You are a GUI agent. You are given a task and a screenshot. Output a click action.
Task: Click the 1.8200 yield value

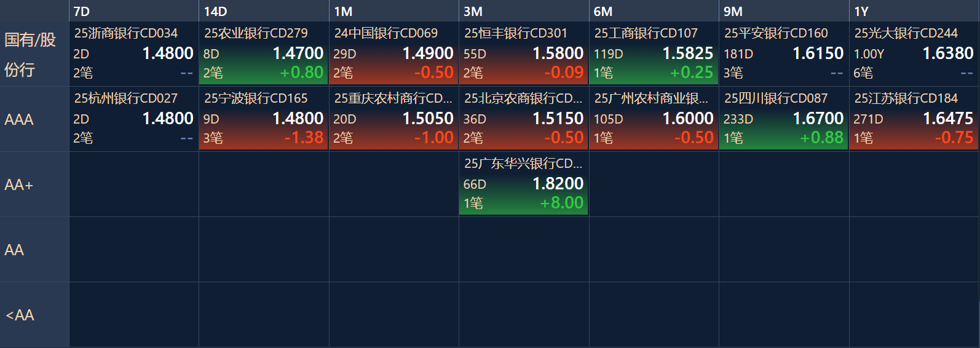tap(558, 184)
